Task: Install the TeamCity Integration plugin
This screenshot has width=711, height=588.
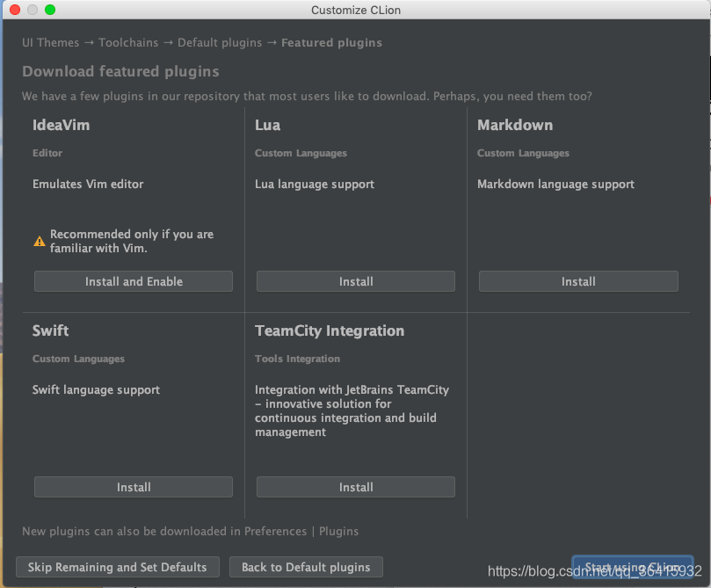Action: (355, 487)
